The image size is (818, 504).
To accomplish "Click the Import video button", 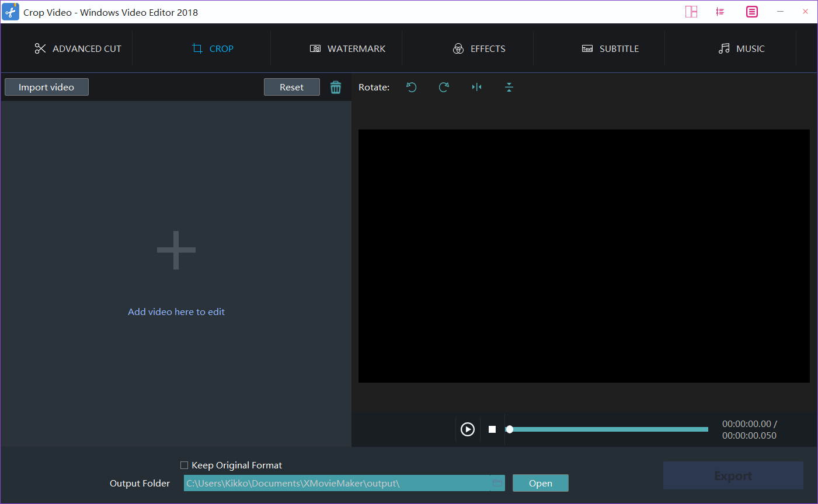I will [47, 87].
